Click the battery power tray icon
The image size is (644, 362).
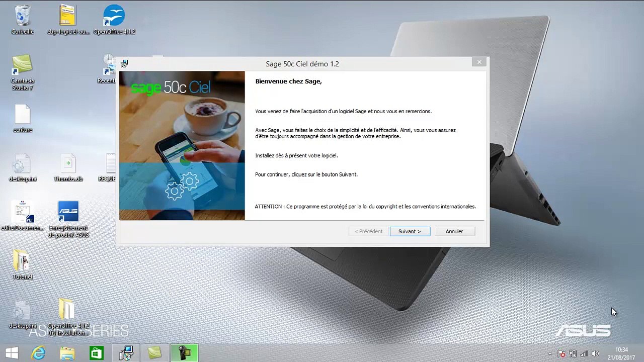pyautogui.click(x=573, y=353)
